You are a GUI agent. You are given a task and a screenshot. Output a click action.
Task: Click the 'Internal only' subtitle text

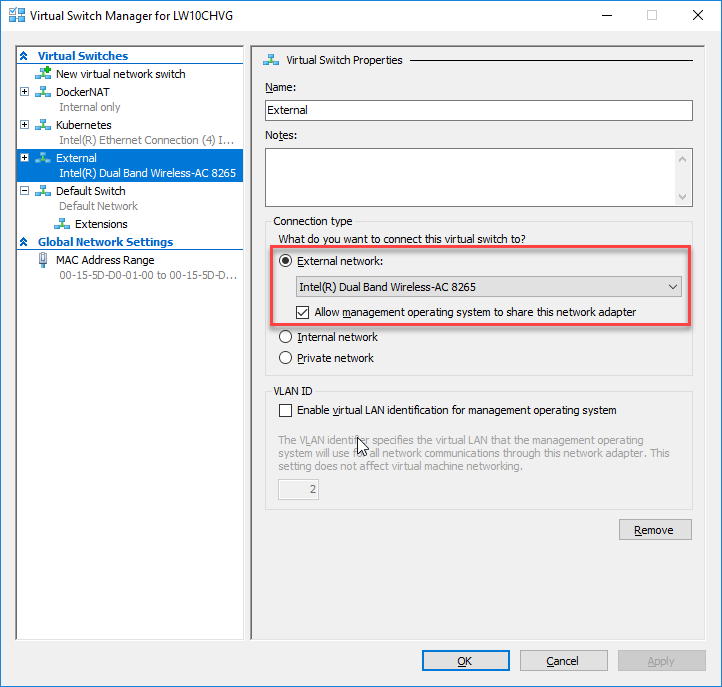(x=89, y=107)
